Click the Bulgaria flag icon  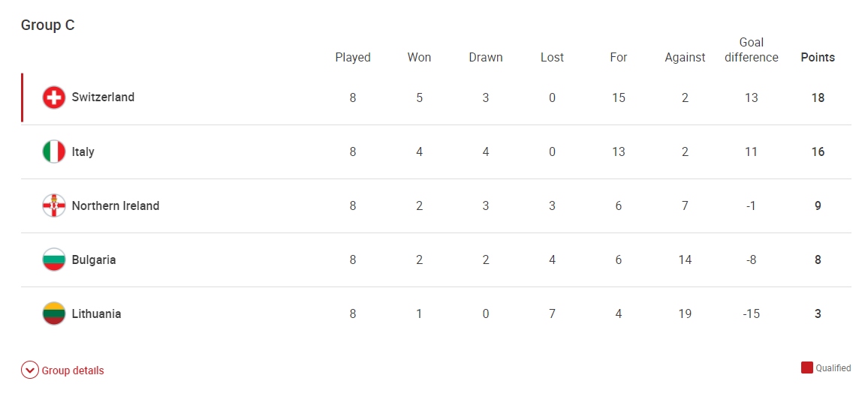coord(54,259)
